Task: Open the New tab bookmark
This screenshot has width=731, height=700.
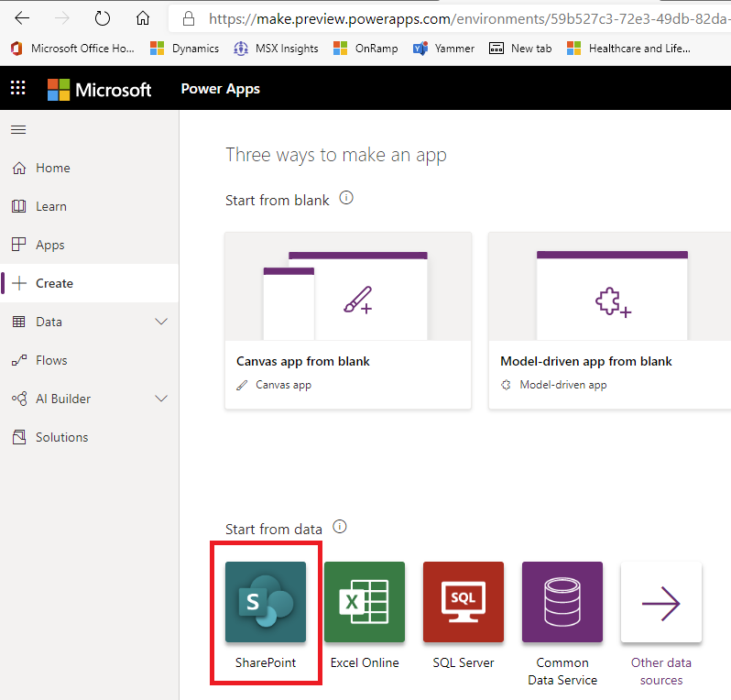Action: point(520,49)
